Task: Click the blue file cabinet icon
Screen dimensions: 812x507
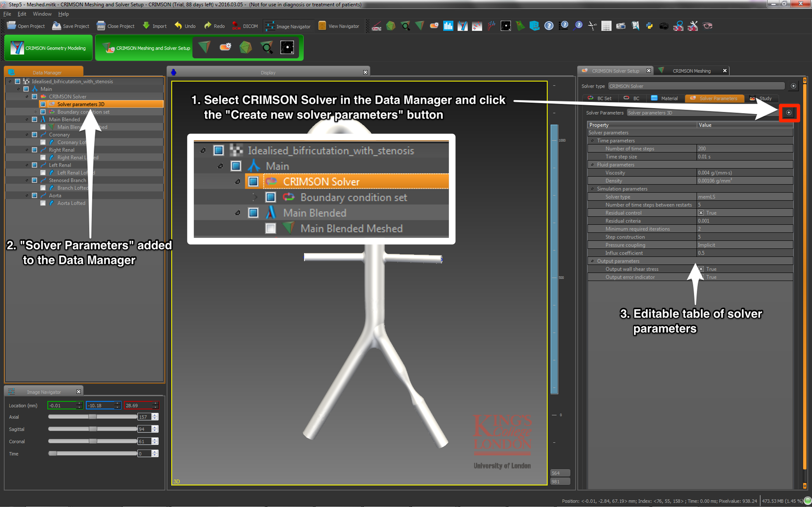Action: coord(534,26)
